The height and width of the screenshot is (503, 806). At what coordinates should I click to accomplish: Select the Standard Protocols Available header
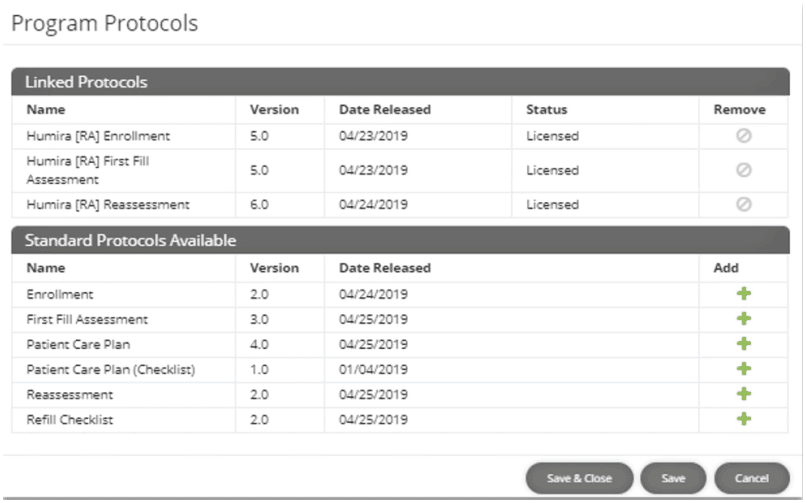[400, 240]
